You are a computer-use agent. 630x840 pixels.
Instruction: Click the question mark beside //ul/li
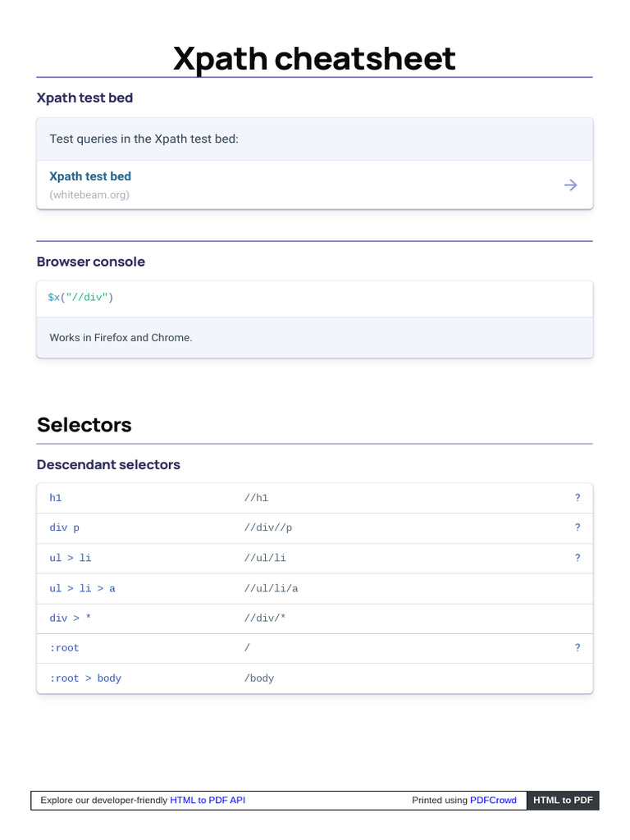point(577,558)
